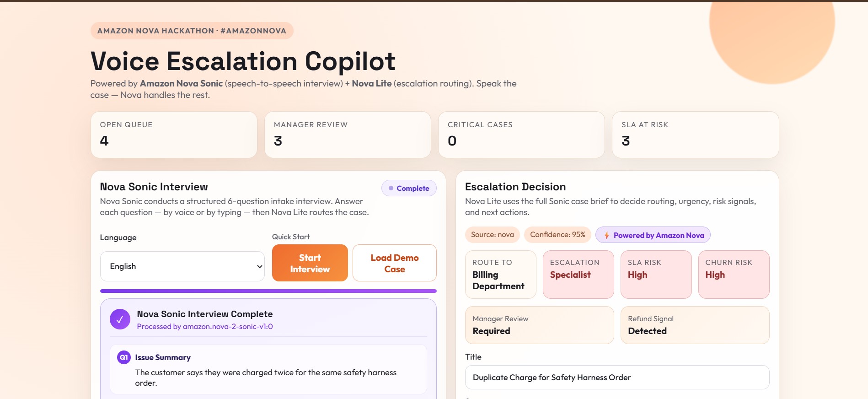Click the Complete status pill
This screenshot has width=868, height=399.
[409, 188]
